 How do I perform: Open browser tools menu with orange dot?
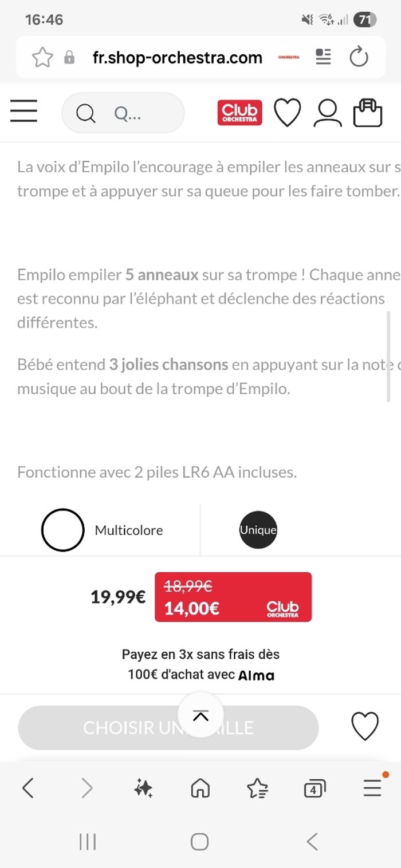point(372,788)
